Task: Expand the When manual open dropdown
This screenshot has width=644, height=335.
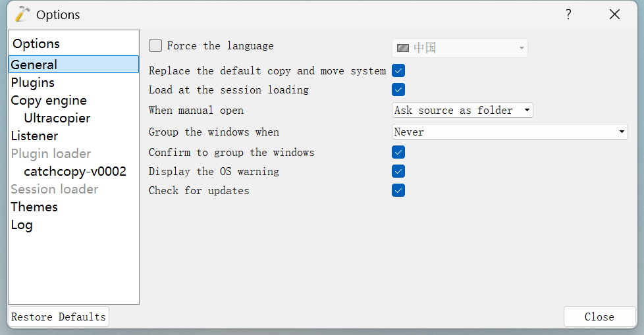Action: click(462, 110)
